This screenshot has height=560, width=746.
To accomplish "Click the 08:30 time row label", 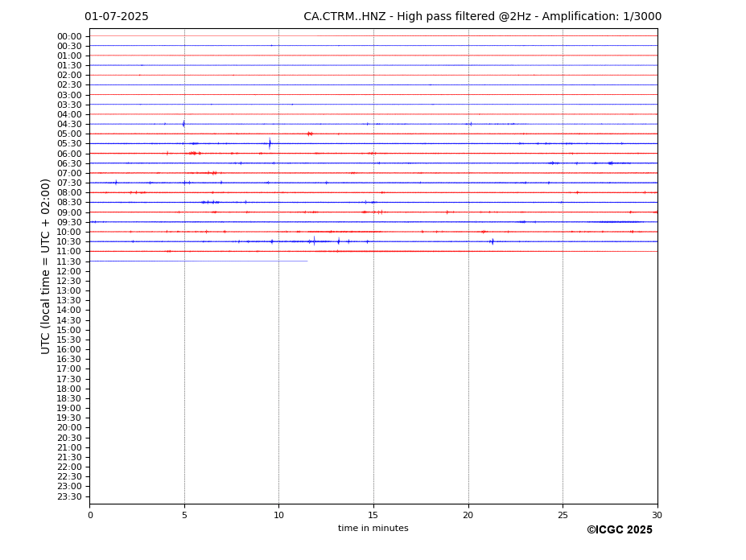I will click(69, 203).
